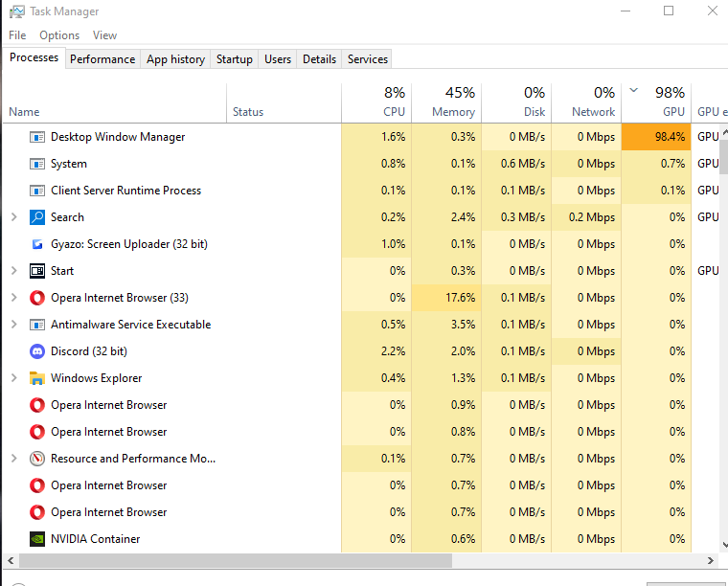
Task: Click the NVIDIA Container icon
Action: (37, 539)
